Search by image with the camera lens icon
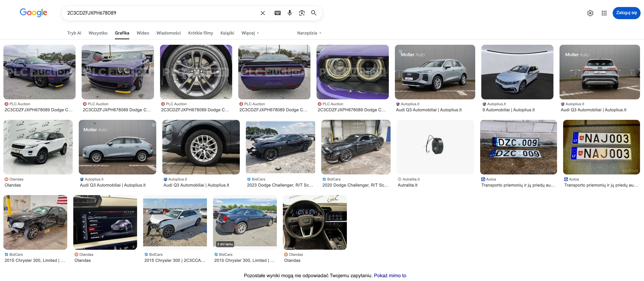644x281 pixels. pos(302,13)
